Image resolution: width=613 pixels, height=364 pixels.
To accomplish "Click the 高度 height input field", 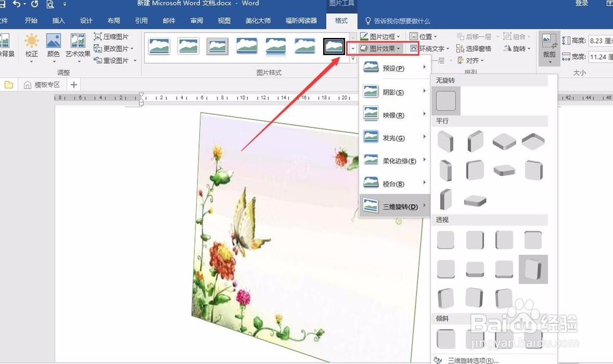I will coord(601,40).
